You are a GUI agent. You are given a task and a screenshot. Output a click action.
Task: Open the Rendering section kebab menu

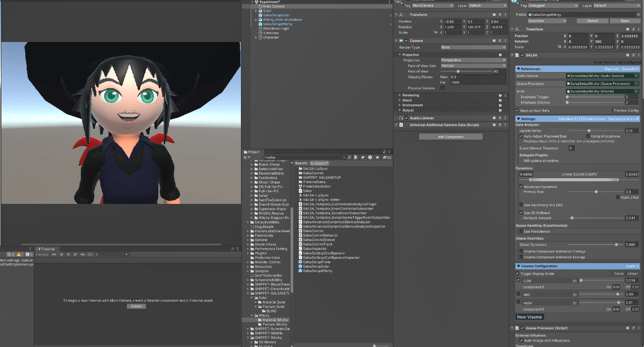505,95
